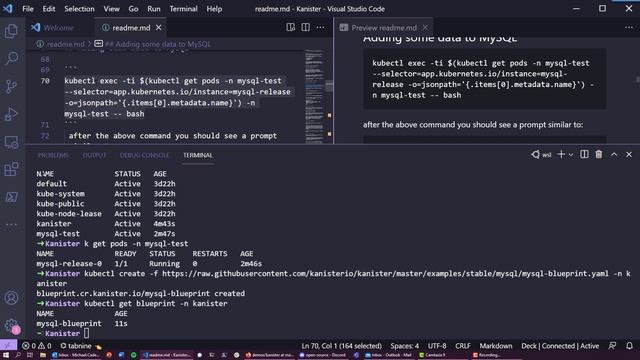Open the Extensions view
The width and height of the screenshot is (640, 360).
tap(11, 169)
